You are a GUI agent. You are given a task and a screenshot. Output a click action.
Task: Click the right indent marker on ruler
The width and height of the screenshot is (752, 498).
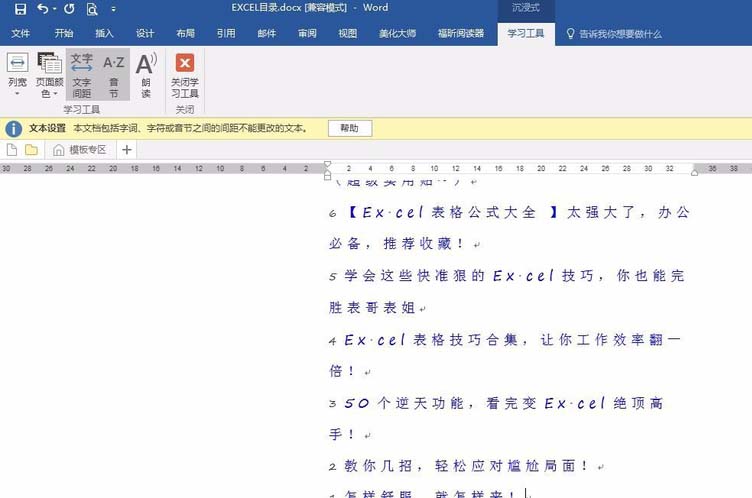tap(694, 172)
